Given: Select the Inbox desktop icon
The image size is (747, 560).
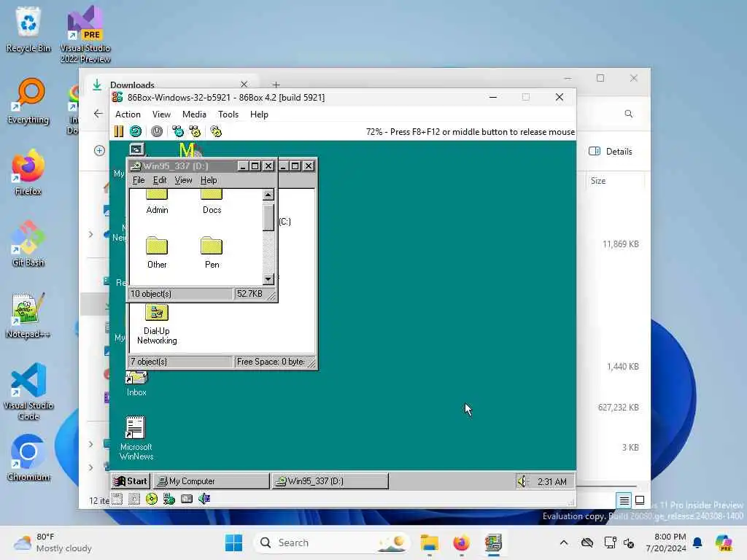Looking at the screenshot, I should click(x=136, y=384).
